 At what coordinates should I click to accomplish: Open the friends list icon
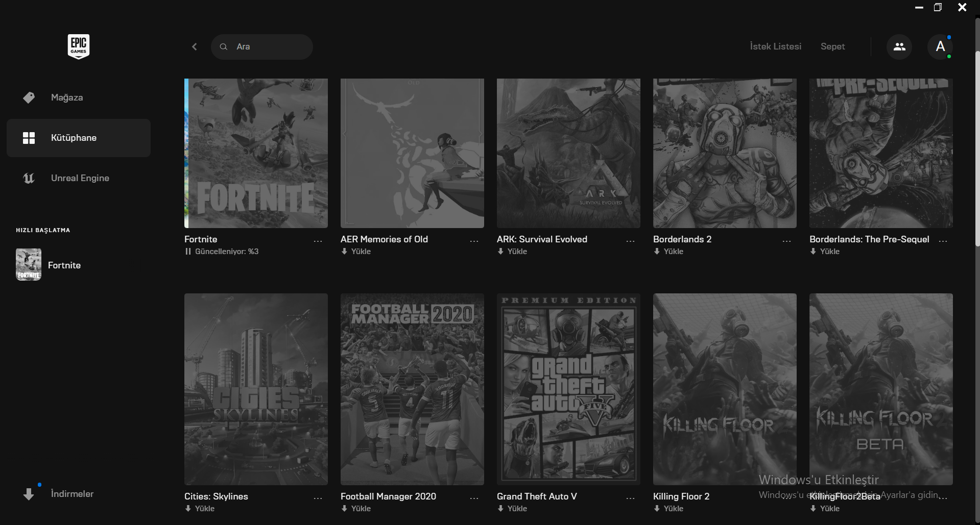tap(899, 47)
